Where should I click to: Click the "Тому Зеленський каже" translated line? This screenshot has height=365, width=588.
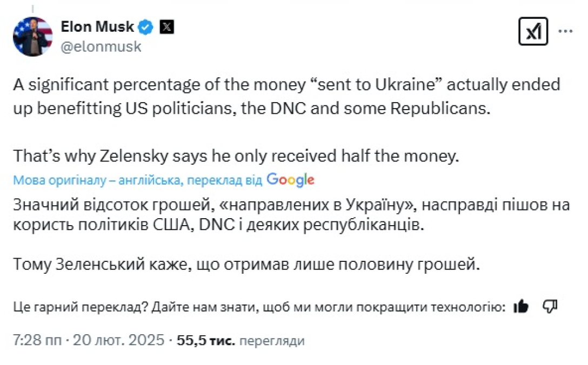click(x=246, y=265)
